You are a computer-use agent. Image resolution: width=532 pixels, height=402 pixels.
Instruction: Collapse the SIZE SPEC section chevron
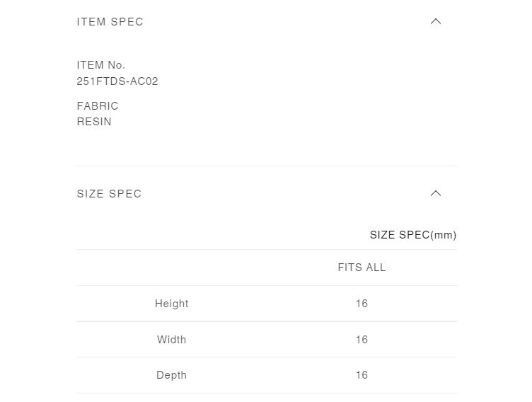(436, 193)
